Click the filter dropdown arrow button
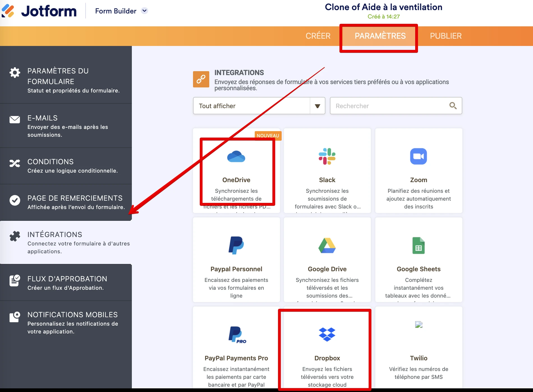The image size is (533, 392). click(318, 106)
